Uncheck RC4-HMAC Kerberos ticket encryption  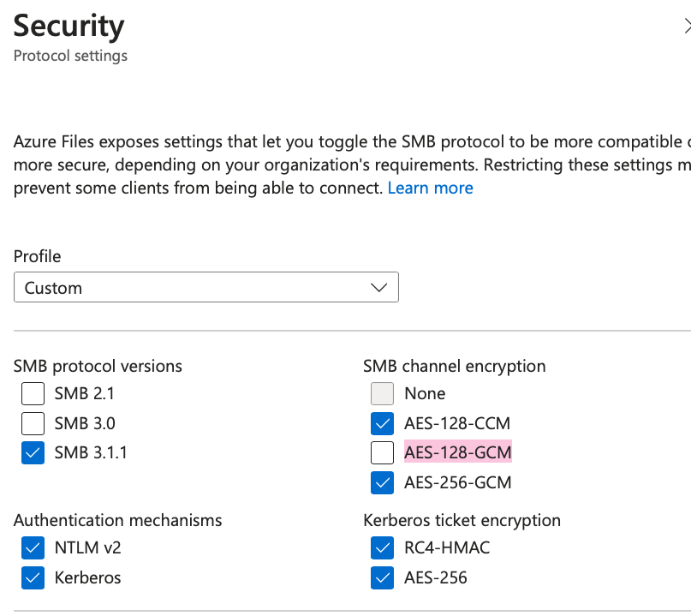pyautogui.click(x=382, y=547)
